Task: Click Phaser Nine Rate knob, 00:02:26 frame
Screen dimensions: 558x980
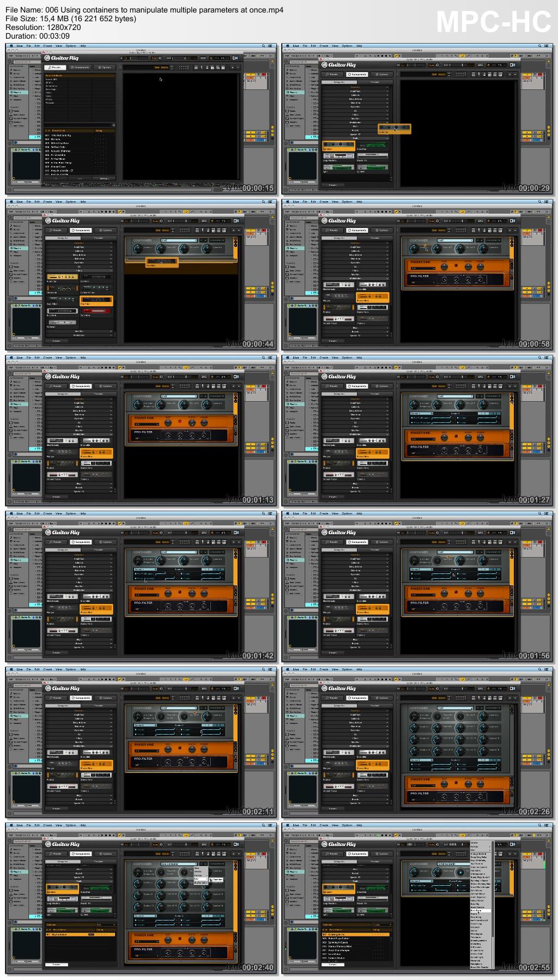Action: point(444,784)
